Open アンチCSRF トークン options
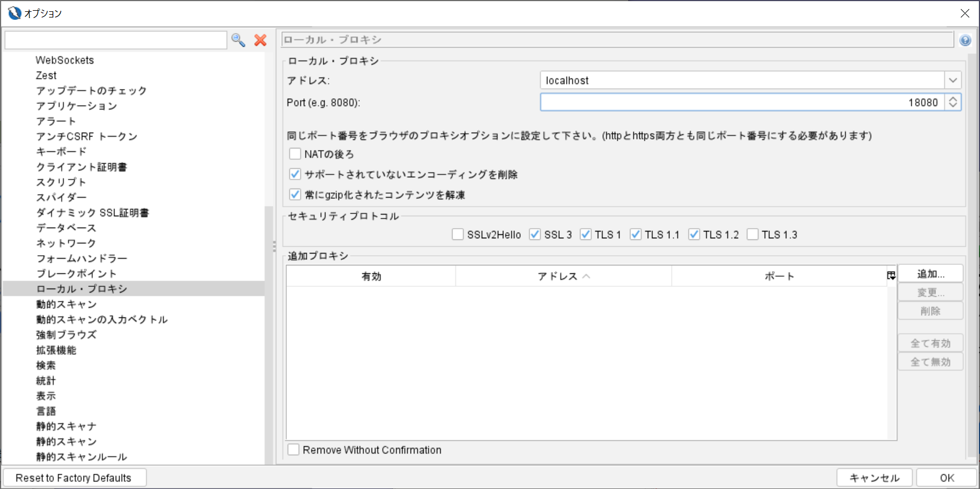The width and height of the screenshot is (980, 489). tap(86, 136)
